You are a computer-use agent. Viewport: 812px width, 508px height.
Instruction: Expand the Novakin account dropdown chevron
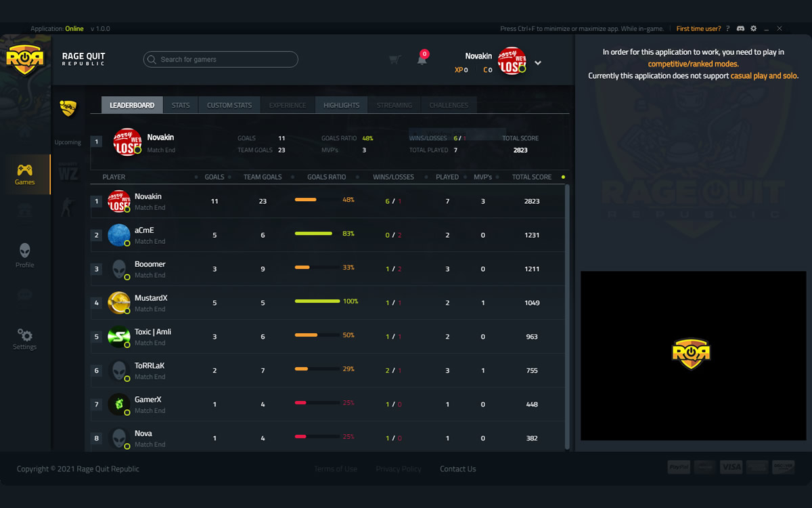(537, 61)
